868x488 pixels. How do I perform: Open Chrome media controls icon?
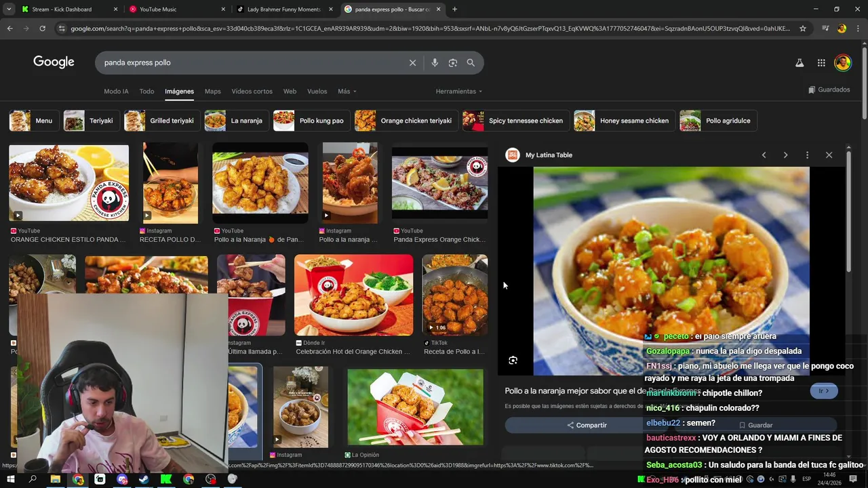[x=825, y=28]
